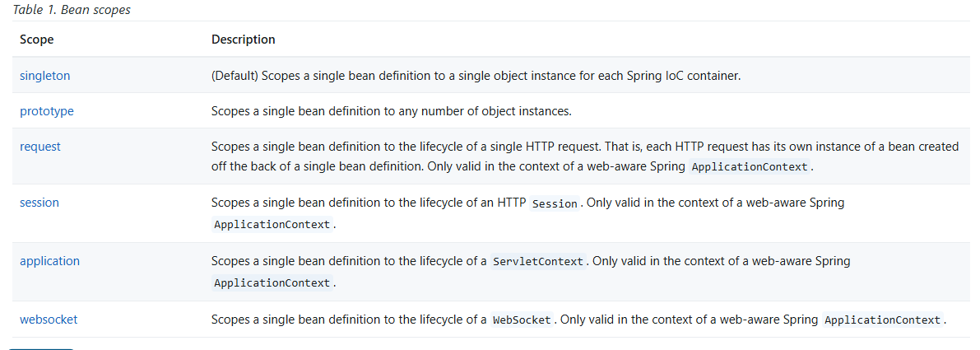980x350 pixels.
Task: Click the prototype scope link
Action: coord(47,111)
